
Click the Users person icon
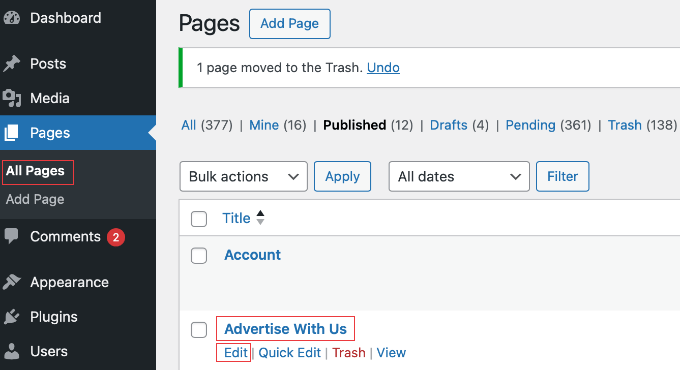pyautogui.click(x=12, y=351)
